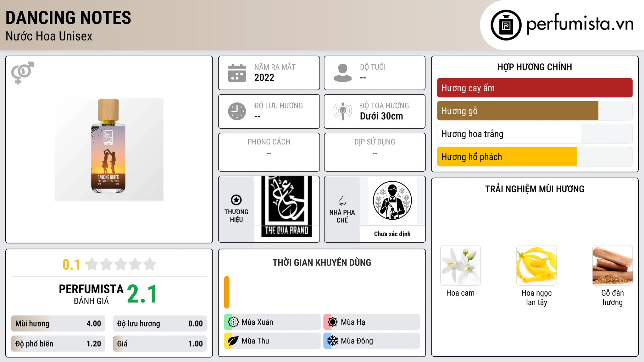
Task: Click the Chưa xác định perfumer name
Action: (392, 234)
